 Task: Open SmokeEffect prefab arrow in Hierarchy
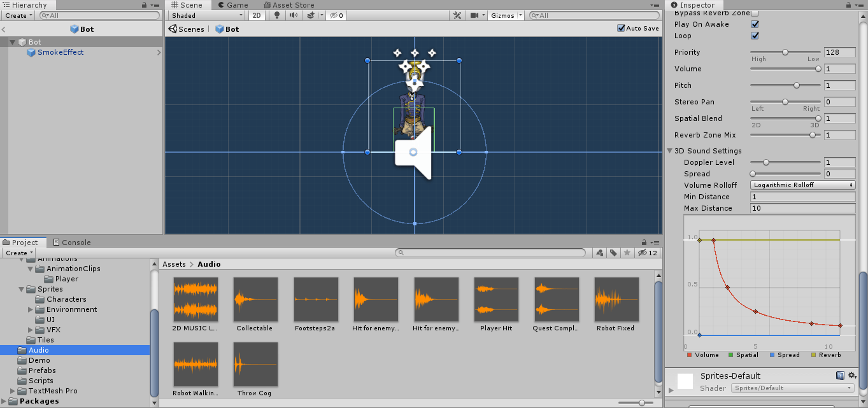pyautogui.click(x=159, y=52)
